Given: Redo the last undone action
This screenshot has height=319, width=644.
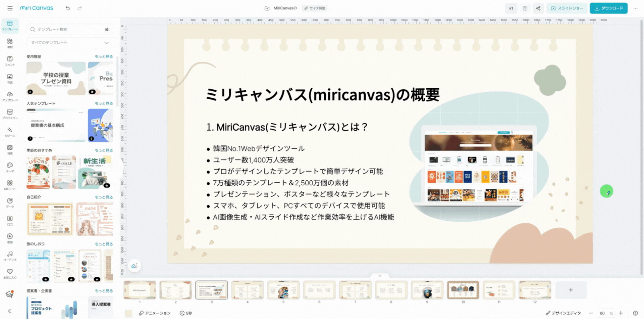Looking at the screenshot, I should [x=79, y=8].
